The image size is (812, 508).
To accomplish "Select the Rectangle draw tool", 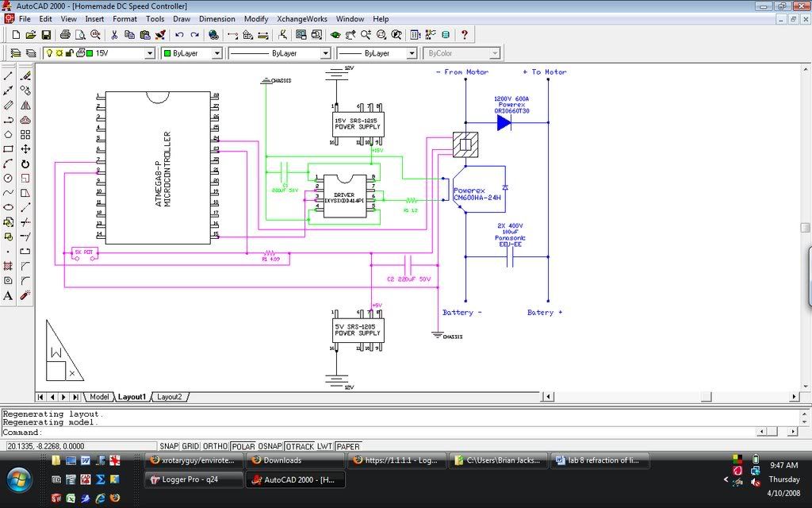I will point(8,149).
